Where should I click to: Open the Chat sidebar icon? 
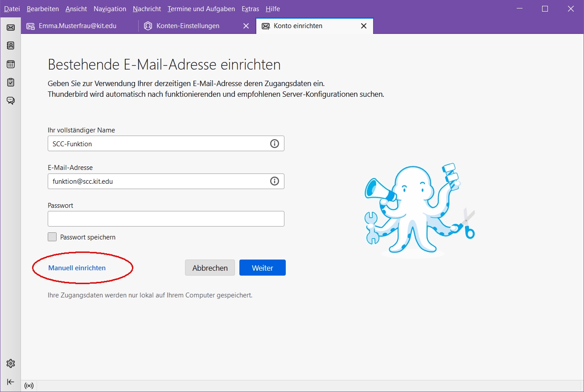click(x=11, y=101)
